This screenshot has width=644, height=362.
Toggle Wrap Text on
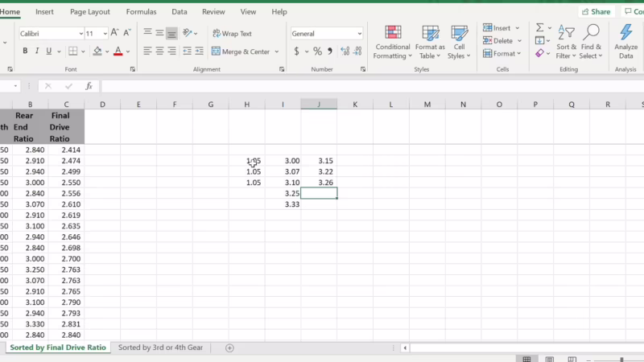[x=232, y=34]
